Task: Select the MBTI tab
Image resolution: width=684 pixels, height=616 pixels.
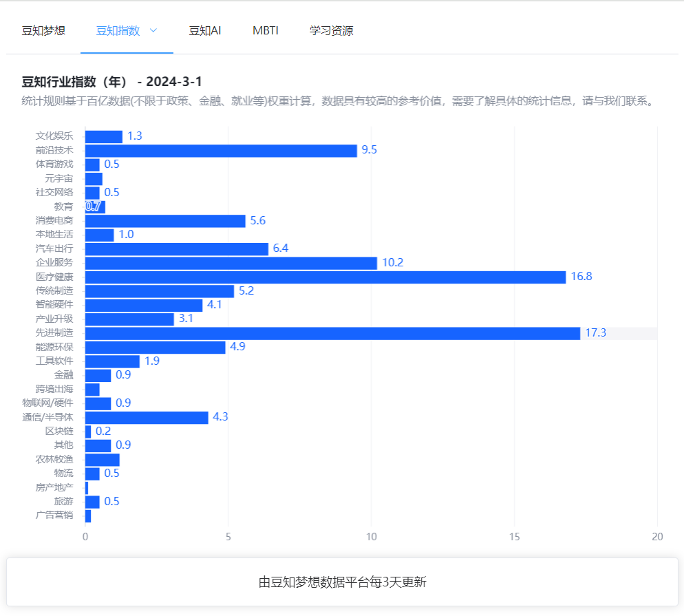Action: pos(265,30)
